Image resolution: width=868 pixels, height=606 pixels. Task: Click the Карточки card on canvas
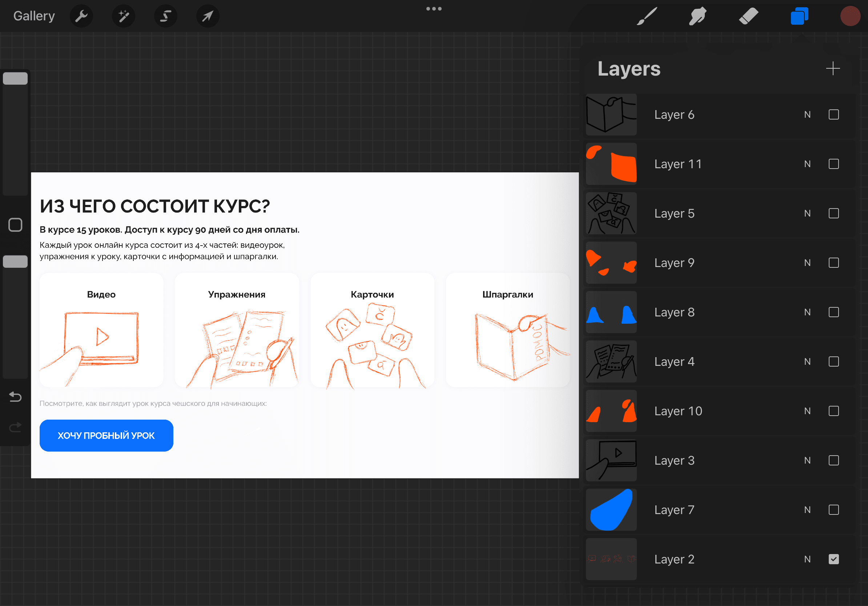pyautogui.click(x=372, y=330)
